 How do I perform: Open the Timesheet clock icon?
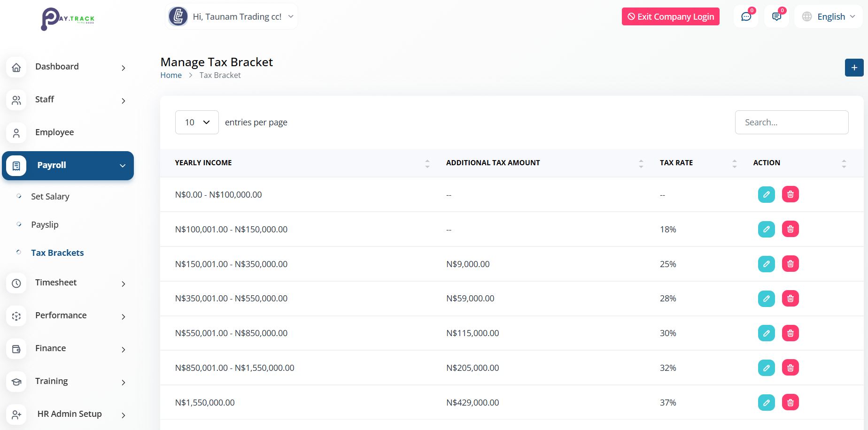pyautogui.click(x=16, y=283)
